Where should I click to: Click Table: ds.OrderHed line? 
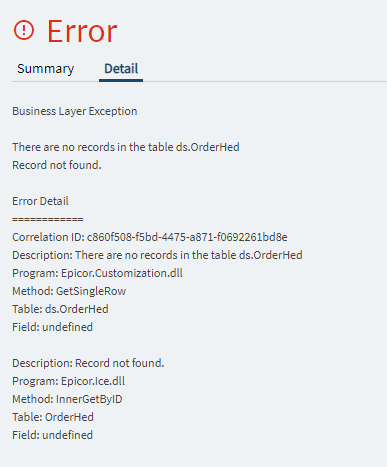coord(60,309)
